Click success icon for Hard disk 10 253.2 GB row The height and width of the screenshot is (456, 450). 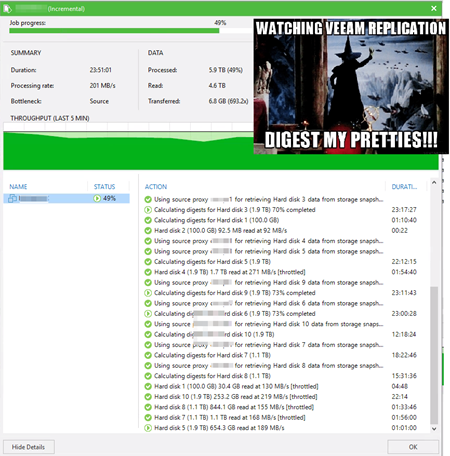click(148, 397)
